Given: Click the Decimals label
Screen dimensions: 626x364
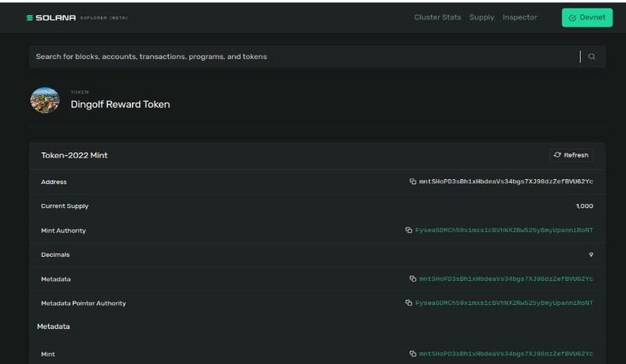Looking at the screenshot, I should coord(55,255).
